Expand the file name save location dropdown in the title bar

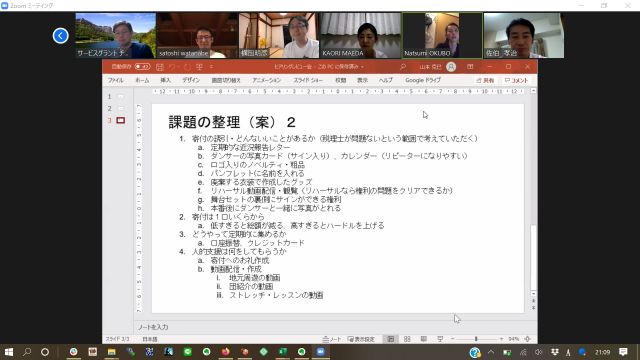362,67
